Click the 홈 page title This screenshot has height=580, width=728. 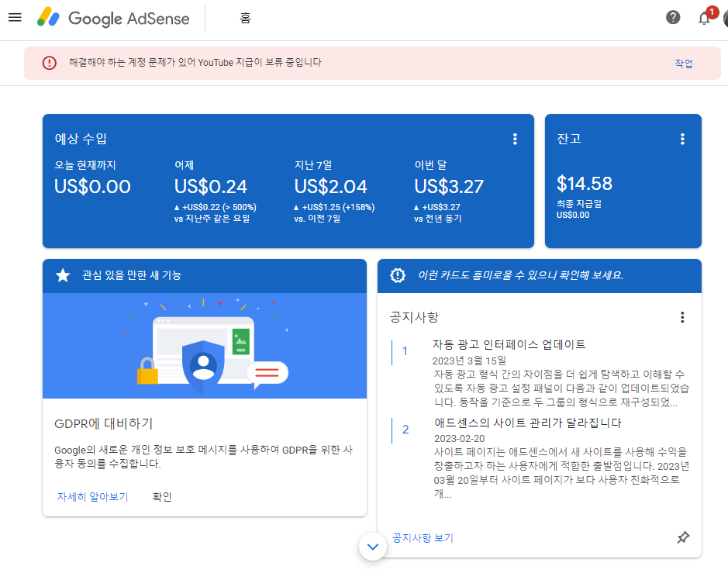245,18
